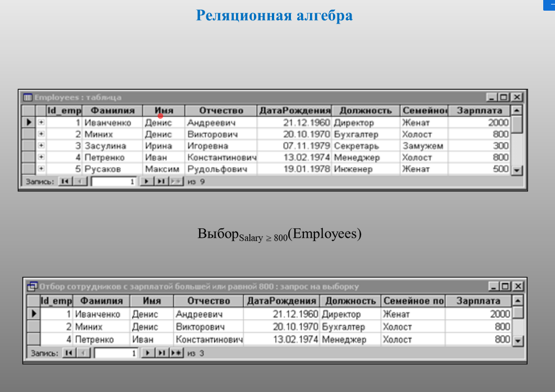The image size is (555, 392).
Task: Click last record button in query window
Action: [162, 353]
